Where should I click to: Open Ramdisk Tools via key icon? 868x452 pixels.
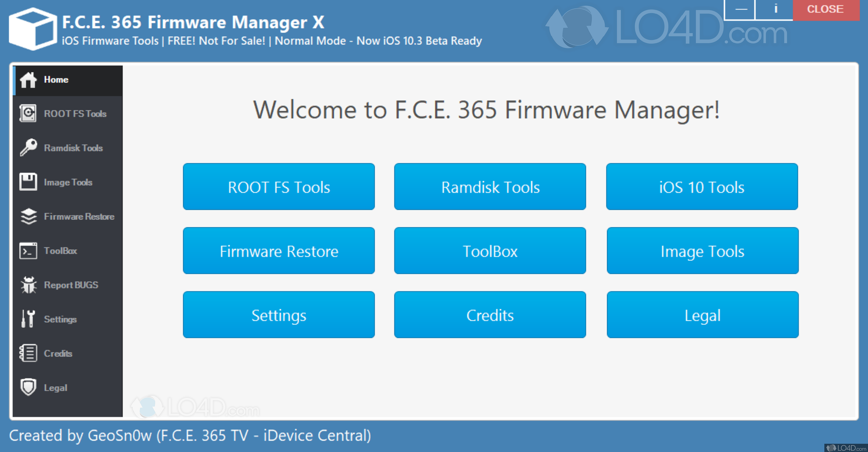(28, 147)
